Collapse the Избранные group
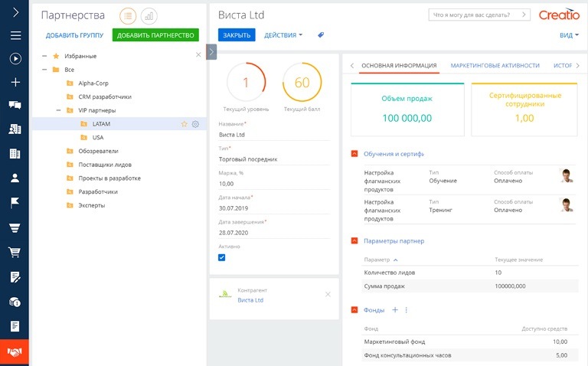This screenshot has height=366, width=588. pos(44,56)
